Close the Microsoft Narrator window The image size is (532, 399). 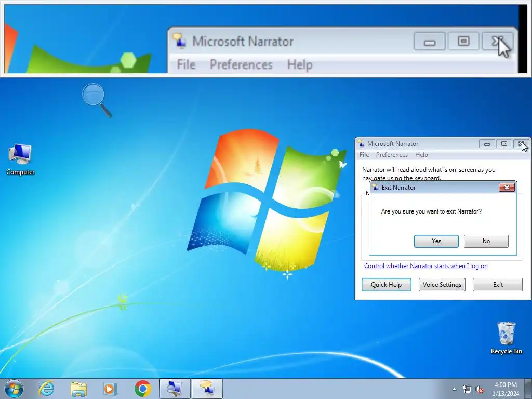pos(521,144)
